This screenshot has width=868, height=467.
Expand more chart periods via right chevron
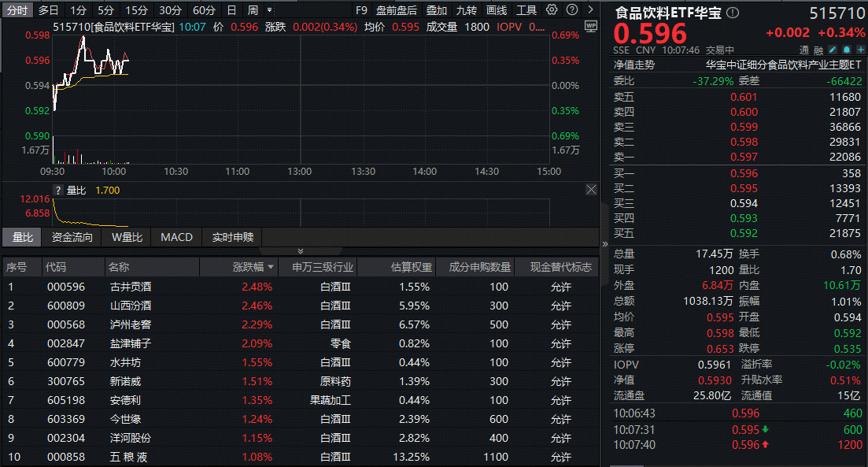(590, 9)
